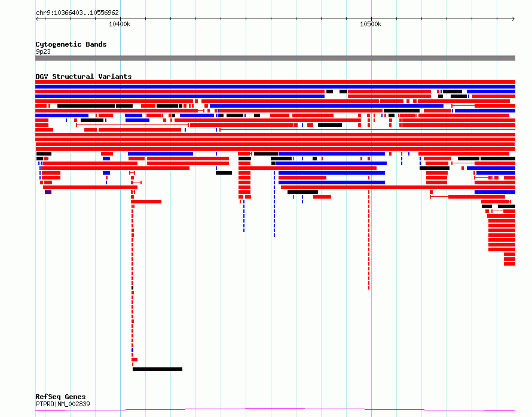Select the lowest long black variant bar
This screenshot has width=532, height=417.
(157, 369)
